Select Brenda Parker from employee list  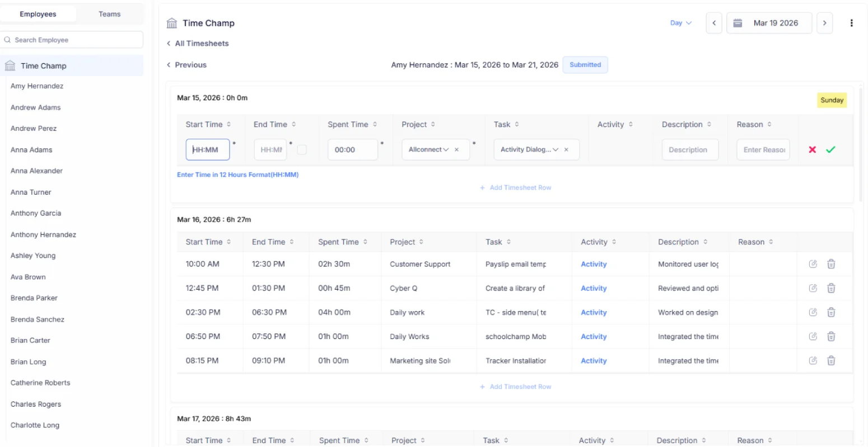(x=34, y=298)
